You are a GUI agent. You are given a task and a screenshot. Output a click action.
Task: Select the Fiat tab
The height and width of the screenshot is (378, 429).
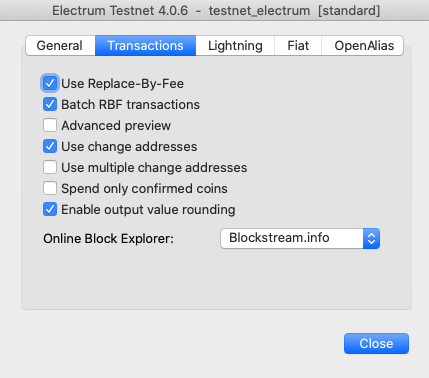[x=298, y=46]
